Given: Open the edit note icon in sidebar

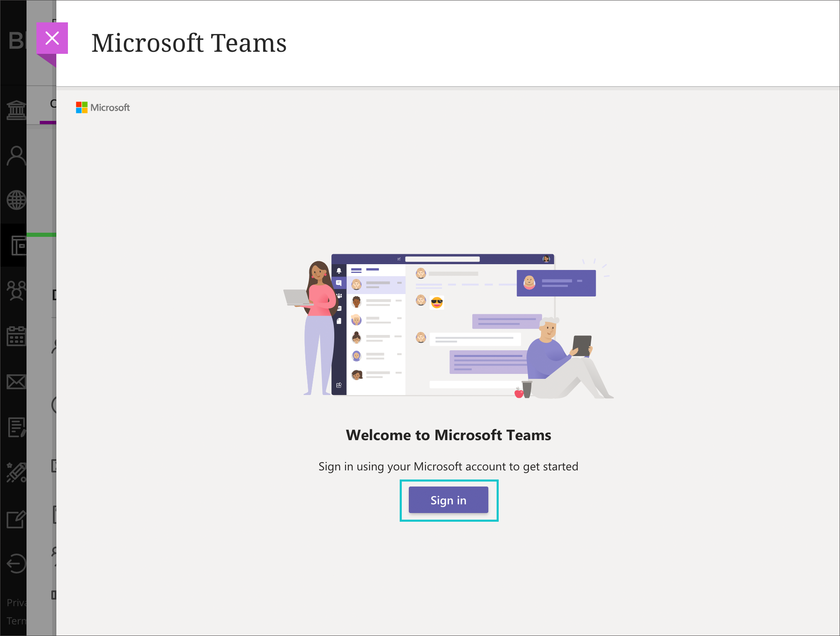Looking at the screenshot, I should click(16, 518).
